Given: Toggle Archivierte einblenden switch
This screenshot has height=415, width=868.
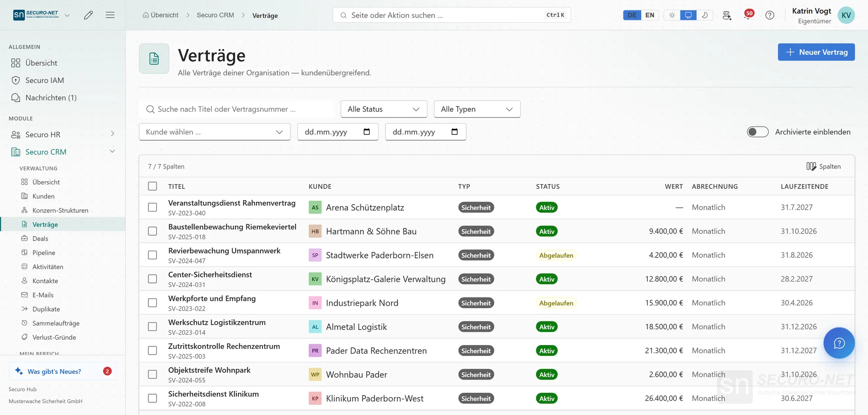Looking at the screenshot, I should [x=757, y=132].
